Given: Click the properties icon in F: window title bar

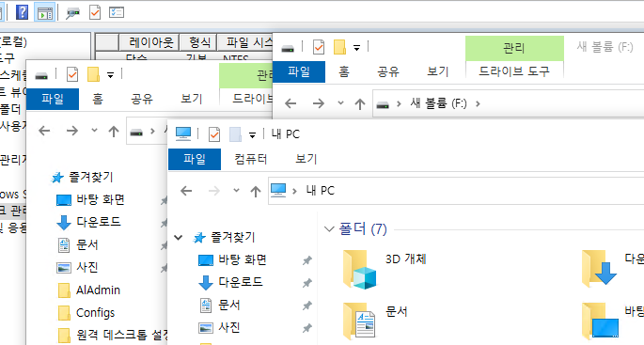Looking at the screenshot, I should click(319, 47).
